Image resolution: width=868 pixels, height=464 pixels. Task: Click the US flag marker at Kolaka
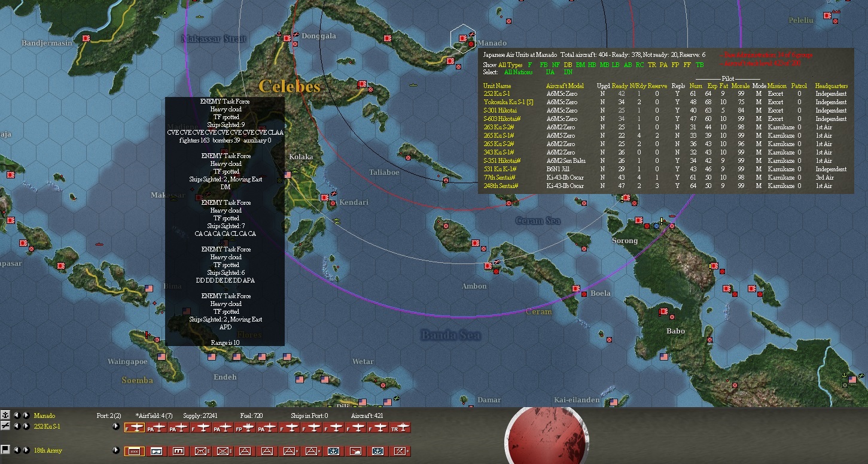287,174
